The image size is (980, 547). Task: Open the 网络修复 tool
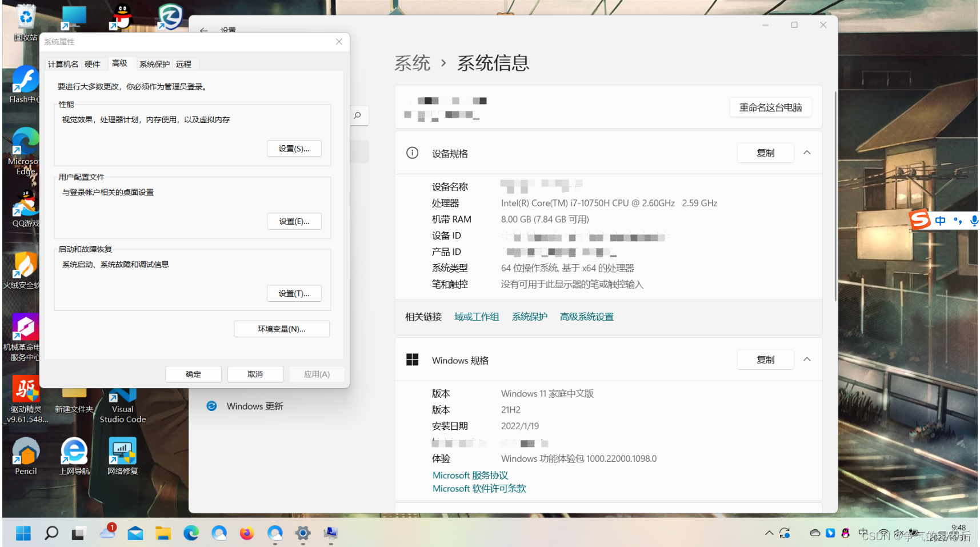pos(122,452)
